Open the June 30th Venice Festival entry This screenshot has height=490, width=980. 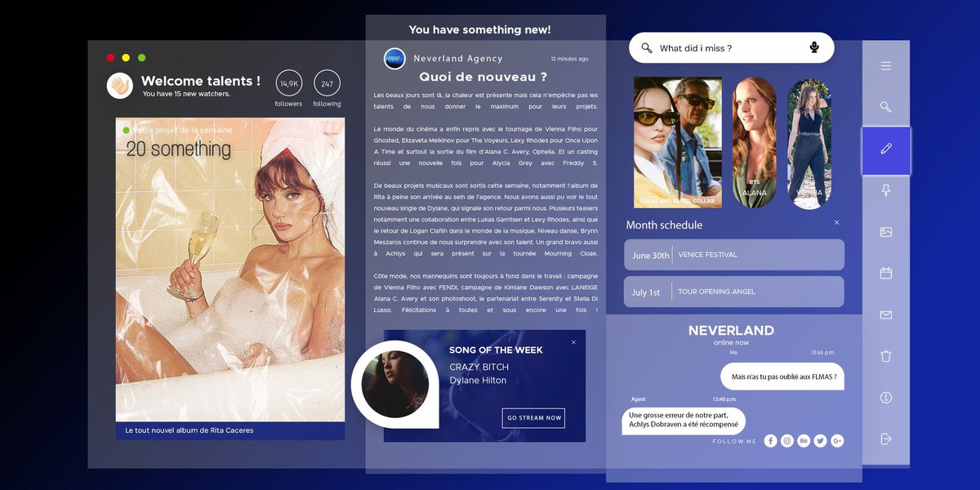pyautogui.click(x=733, y=255)
